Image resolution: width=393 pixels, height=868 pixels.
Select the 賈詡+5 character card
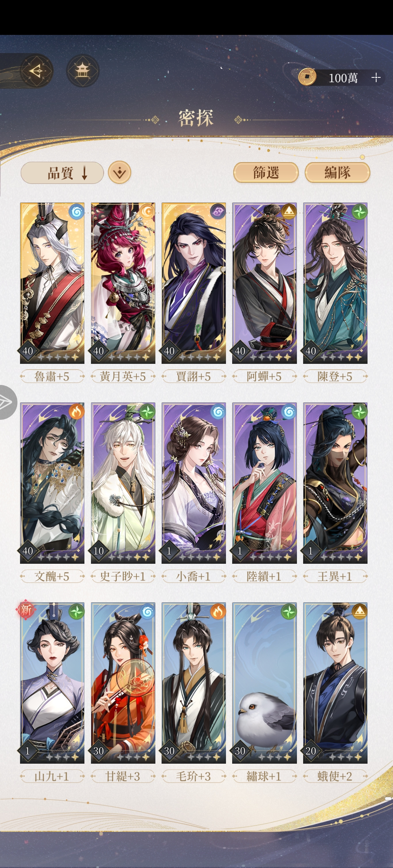[194, 283]
